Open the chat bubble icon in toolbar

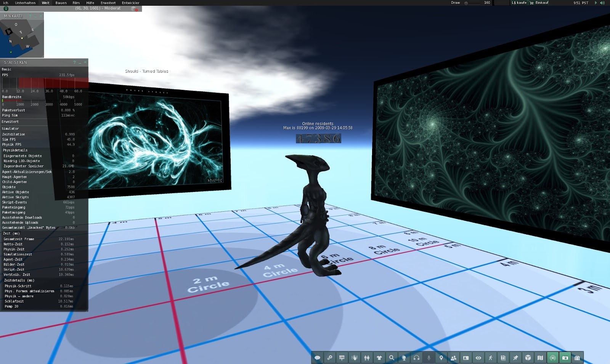point(317,358)
